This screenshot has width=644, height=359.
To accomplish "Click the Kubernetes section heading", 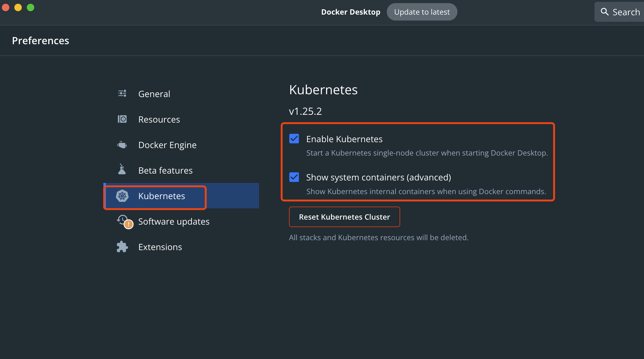I will (323, 90).
